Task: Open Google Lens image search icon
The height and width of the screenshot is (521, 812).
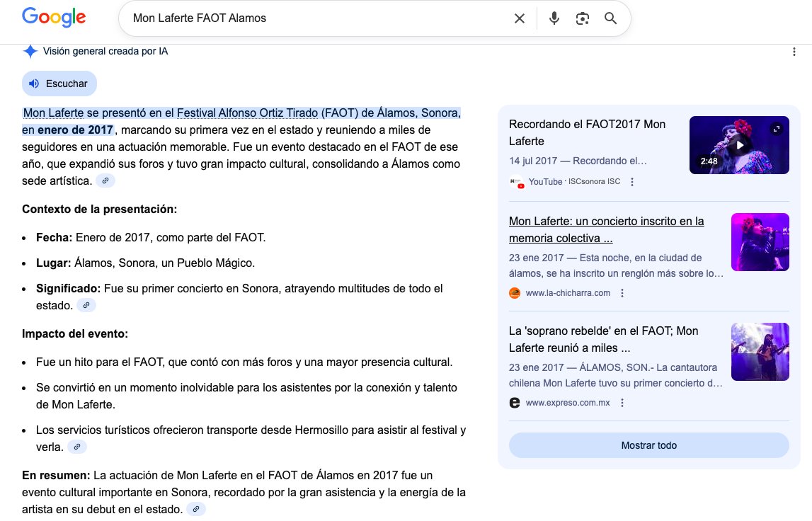Action: pos(583,18)
